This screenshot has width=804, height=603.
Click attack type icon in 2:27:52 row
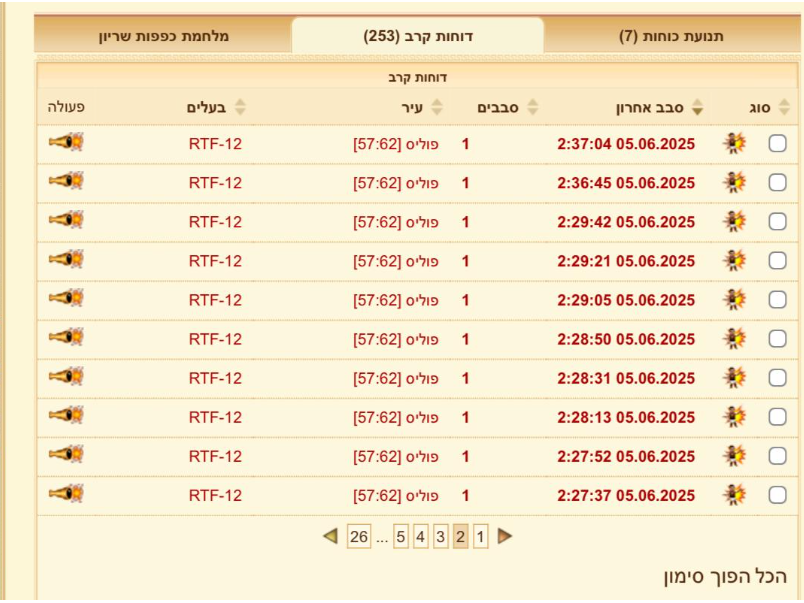click(734, 455)
